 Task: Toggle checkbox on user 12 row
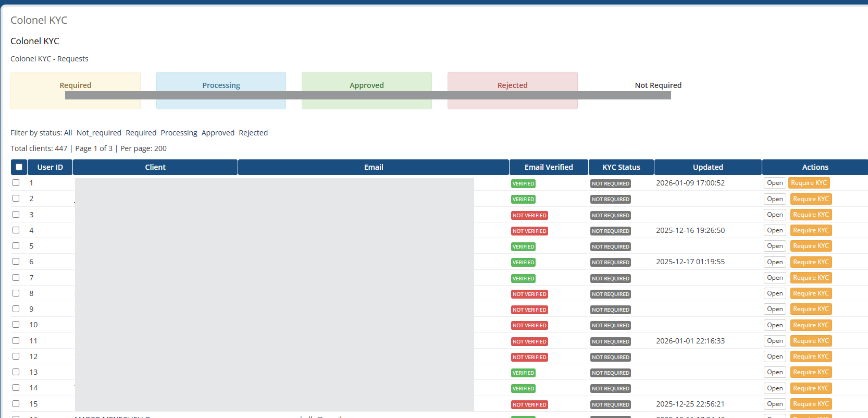tap(16, 356)
